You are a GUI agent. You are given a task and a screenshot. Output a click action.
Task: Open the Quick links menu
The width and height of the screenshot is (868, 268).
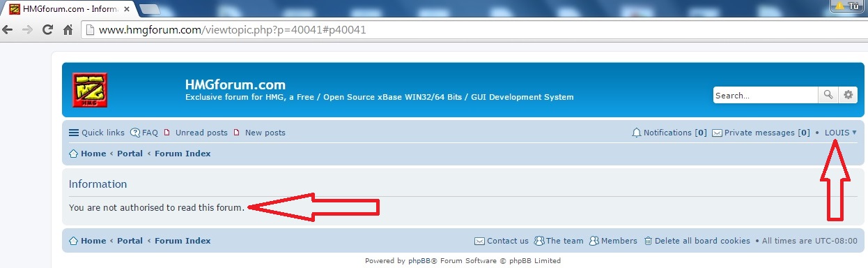click(97, 133)
